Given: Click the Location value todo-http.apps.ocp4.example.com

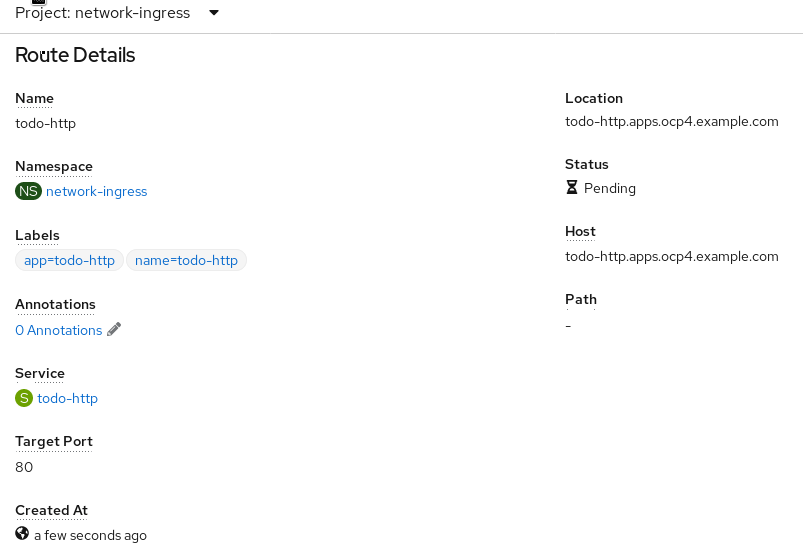Looking at the screenshot, I should [x=671, y=122].
